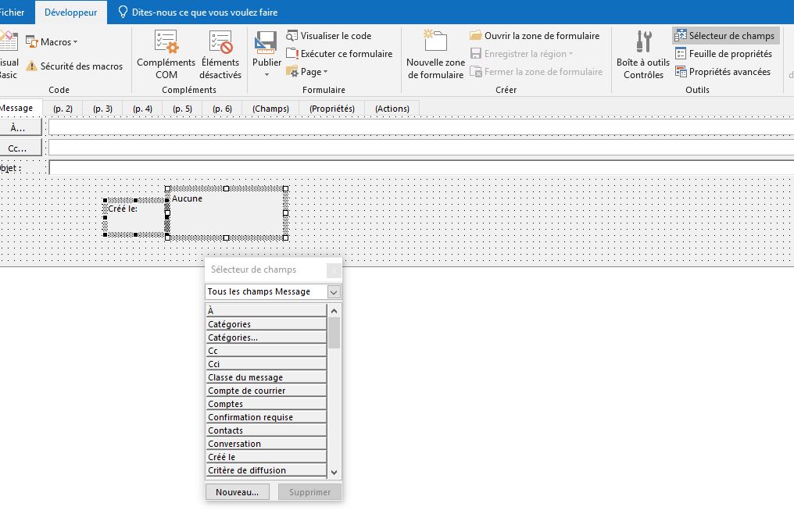
Task: Select the Cc field in list
Action: (266, 350)
